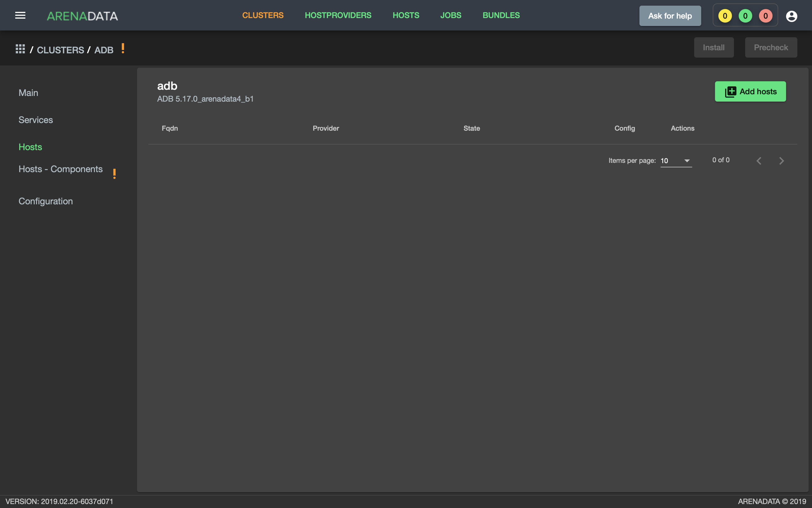
Task: Open the JOBS top navigation tab
Action: coord(451,16)
